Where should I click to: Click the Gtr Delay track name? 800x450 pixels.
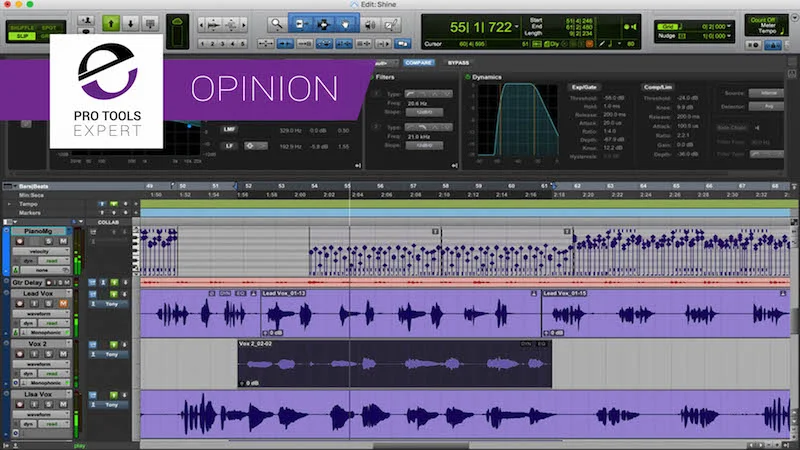point(27,282)
